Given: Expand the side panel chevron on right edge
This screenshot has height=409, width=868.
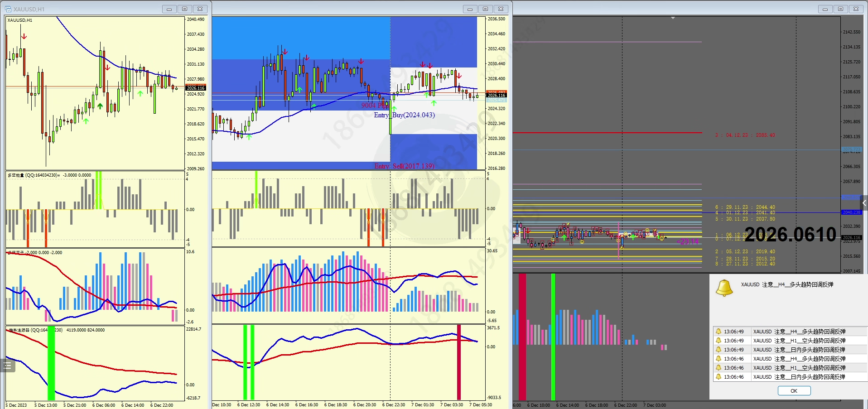Looking at the screenshot, I should pos(864,203).
